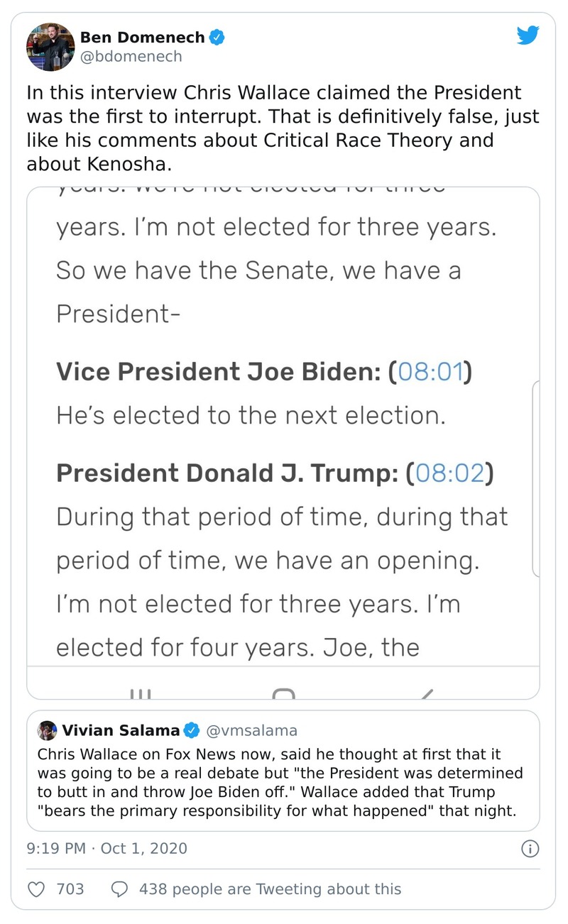Click the @vmsalama handle
The width and height of the screenshot is (568, 924).
(x=251, y=730)
